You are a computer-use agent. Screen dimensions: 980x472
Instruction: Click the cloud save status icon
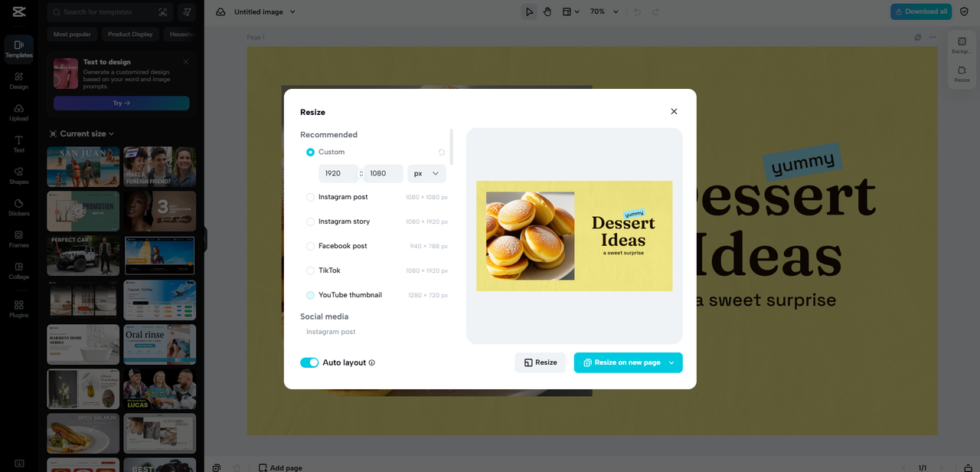tap(220, 11)
